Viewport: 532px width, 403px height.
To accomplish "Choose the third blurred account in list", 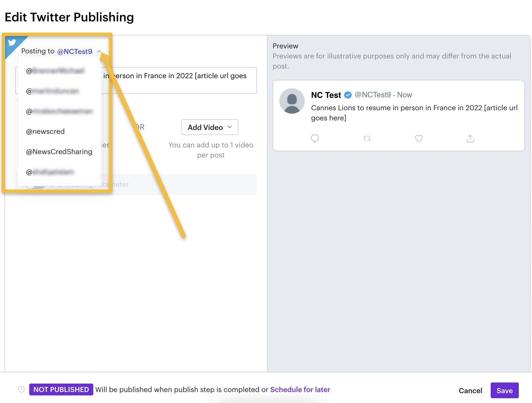I will coord(59,111).
